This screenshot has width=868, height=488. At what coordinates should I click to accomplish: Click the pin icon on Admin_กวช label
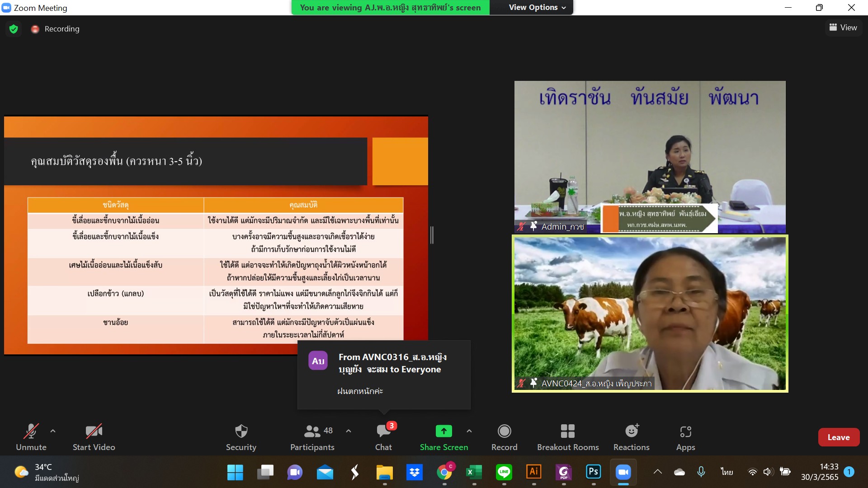[x=533, y=226]
